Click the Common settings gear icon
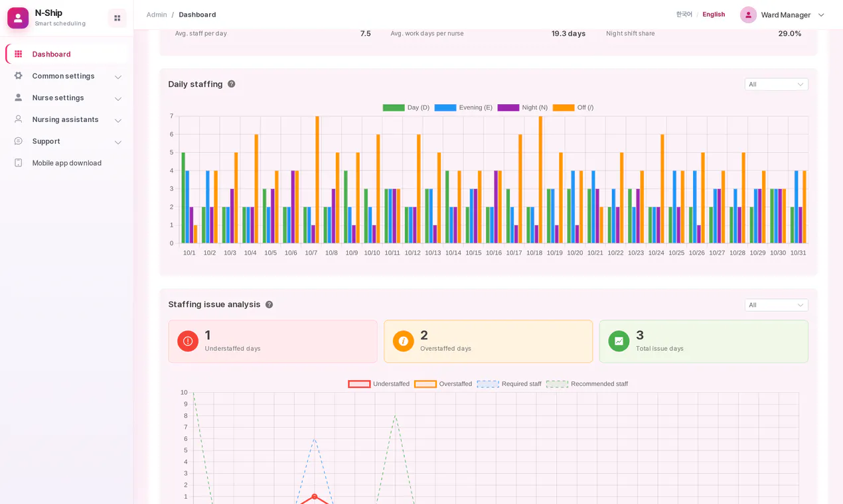The image size is (843, 504). tap(19, 76)
